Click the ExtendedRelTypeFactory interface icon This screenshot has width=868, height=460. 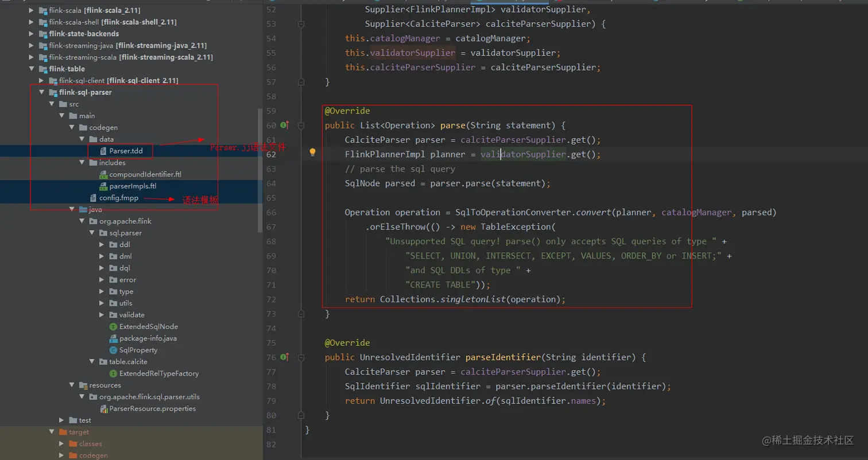point(113,373)
